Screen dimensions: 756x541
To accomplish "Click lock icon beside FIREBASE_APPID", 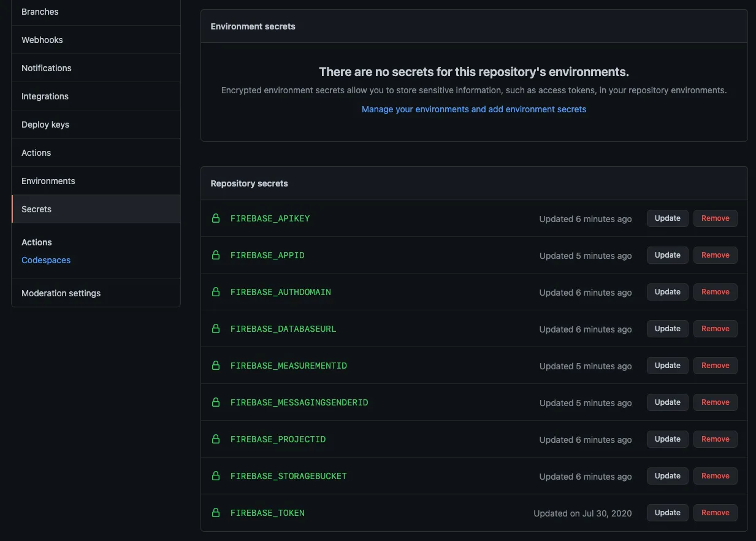I will tap(216, 255).
